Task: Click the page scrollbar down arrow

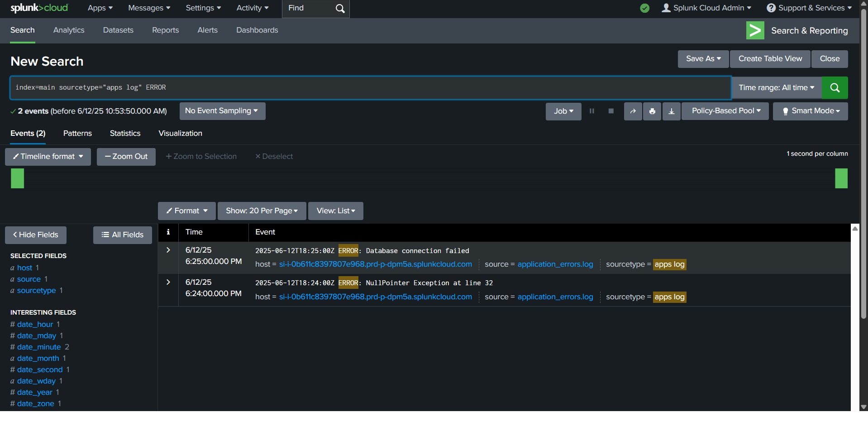Action: tap(863, 407)
